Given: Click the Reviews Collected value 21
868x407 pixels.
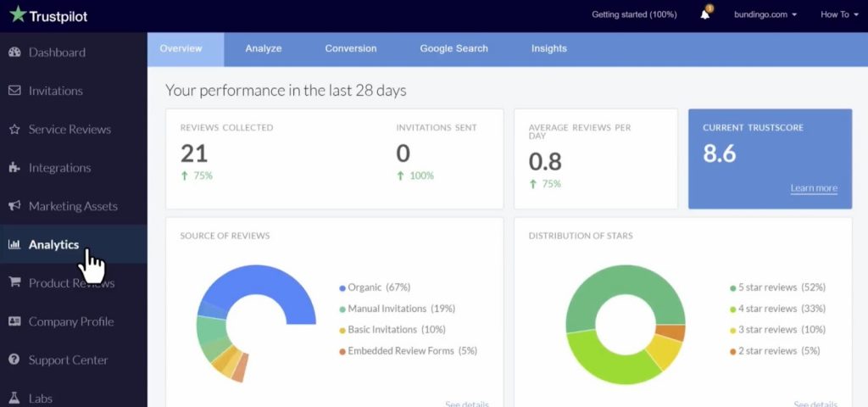Looking at the screenshot, I should [x=194, y=153].
